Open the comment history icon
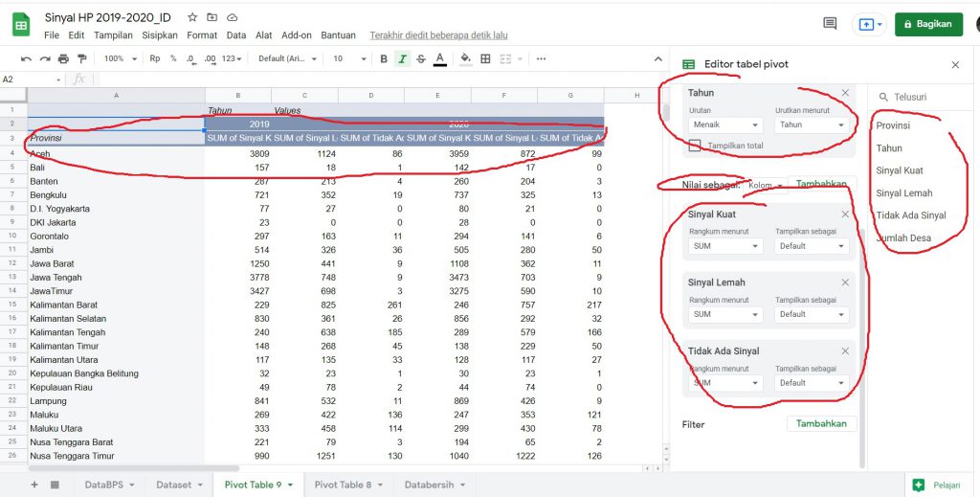Image resolution: width=980 pixels, height=497 pixels. coord(830,24)
